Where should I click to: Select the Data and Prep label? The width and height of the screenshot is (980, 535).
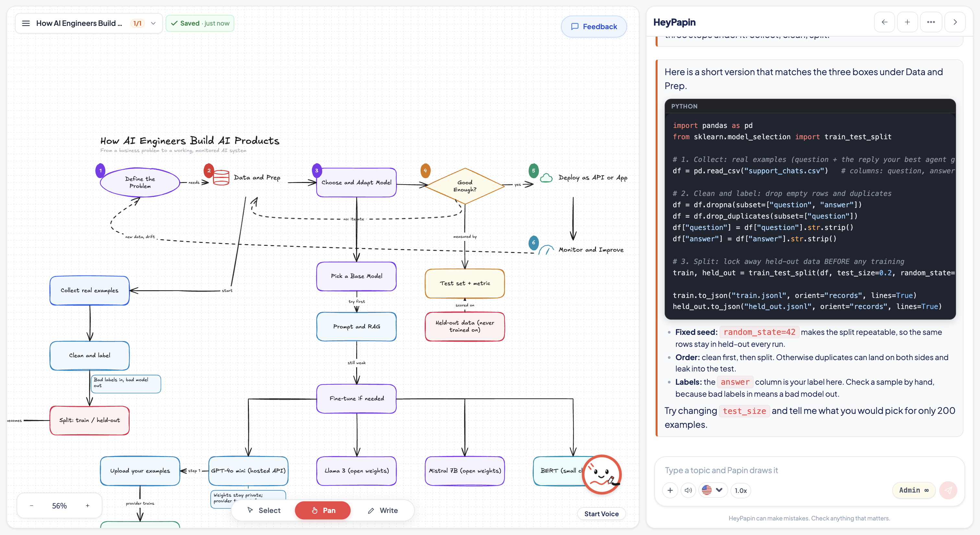point(257,177)
